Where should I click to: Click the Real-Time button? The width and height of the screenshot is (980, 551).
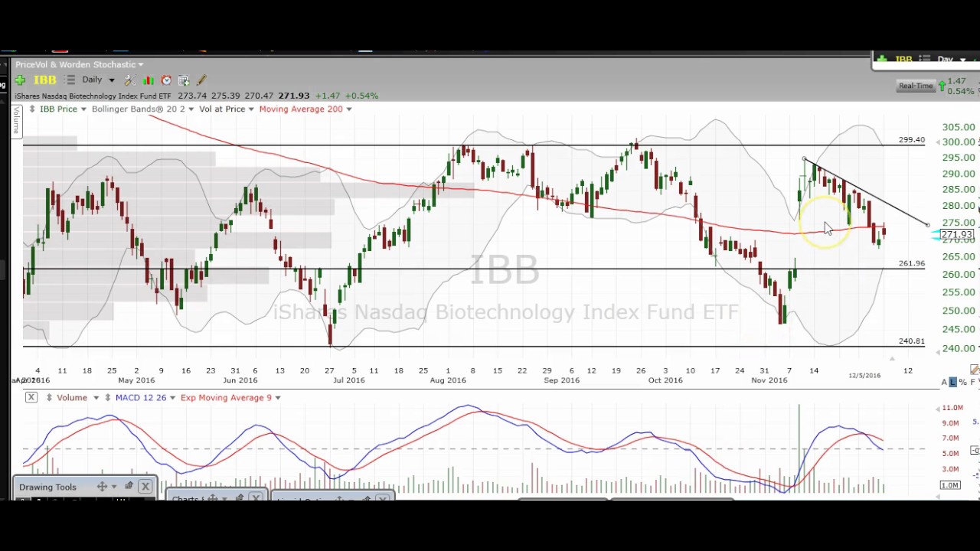[x=916, y=86]
